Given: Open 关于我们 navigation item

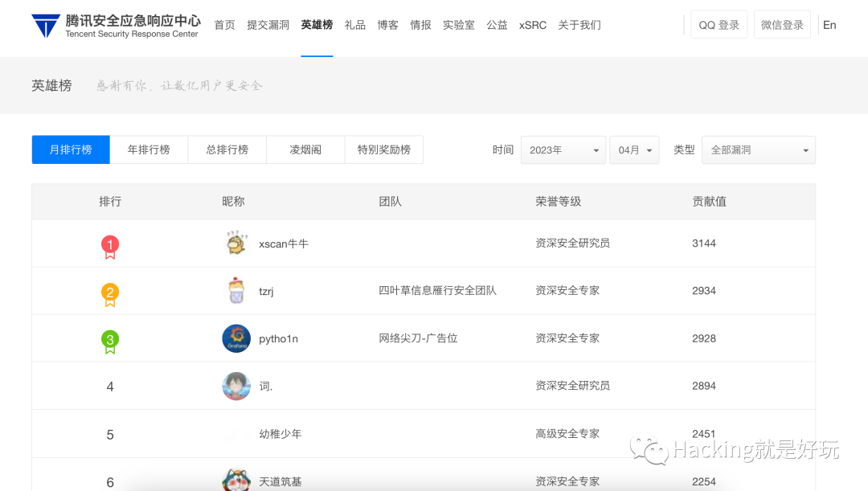Looking at the screenshot, I should point(579,25).
